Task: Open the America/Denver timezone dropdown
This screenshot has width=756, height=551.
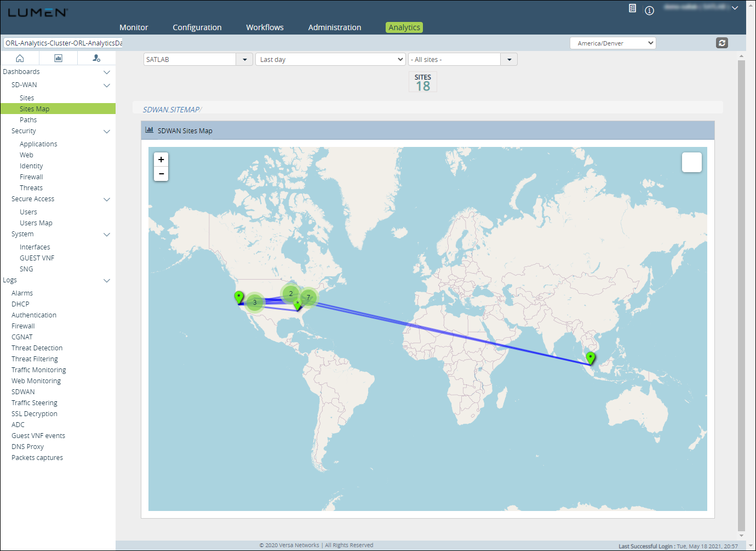Action: click(x=613, y=43)
